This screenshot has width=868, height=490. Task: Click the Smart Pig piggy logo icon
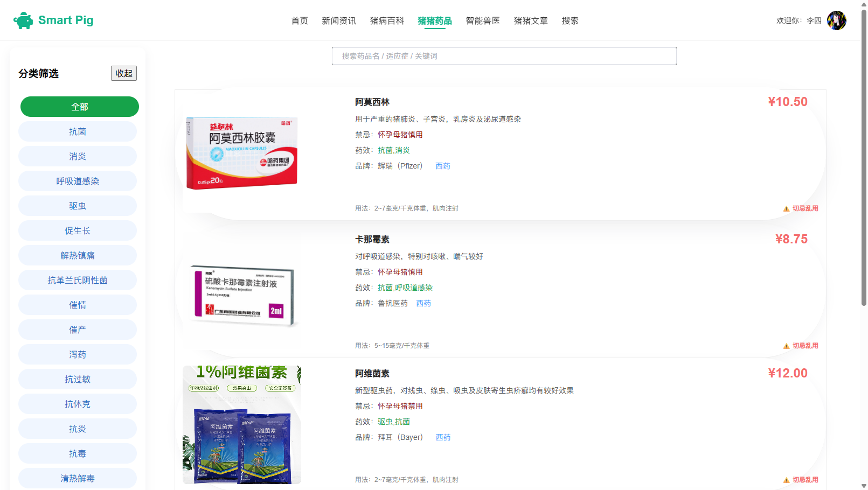[x=23, y=20]
